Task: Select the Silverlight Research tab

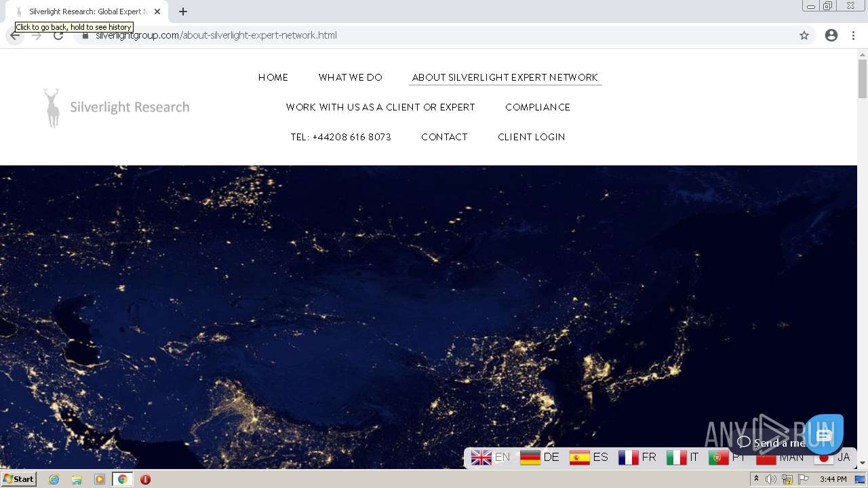Action: [x=87, y=12]
